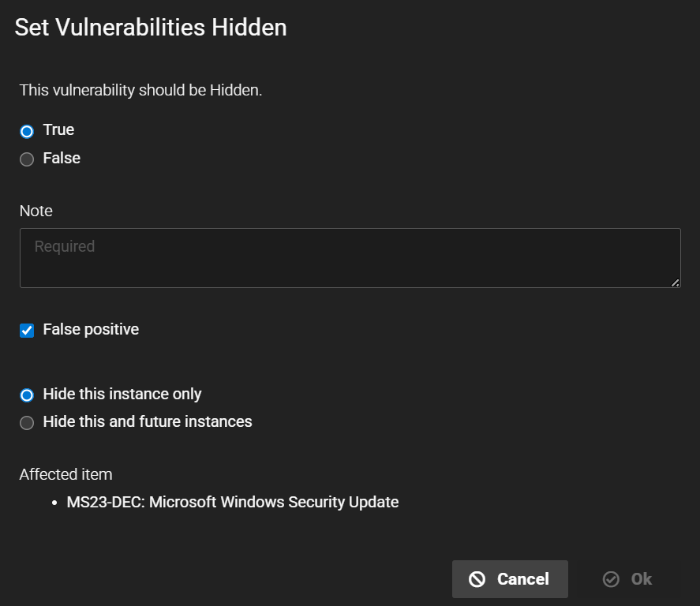This screenshot has width=700, height=606.
Task: Select Hide this and future instances radio
Action: click(x=27, y=423)
